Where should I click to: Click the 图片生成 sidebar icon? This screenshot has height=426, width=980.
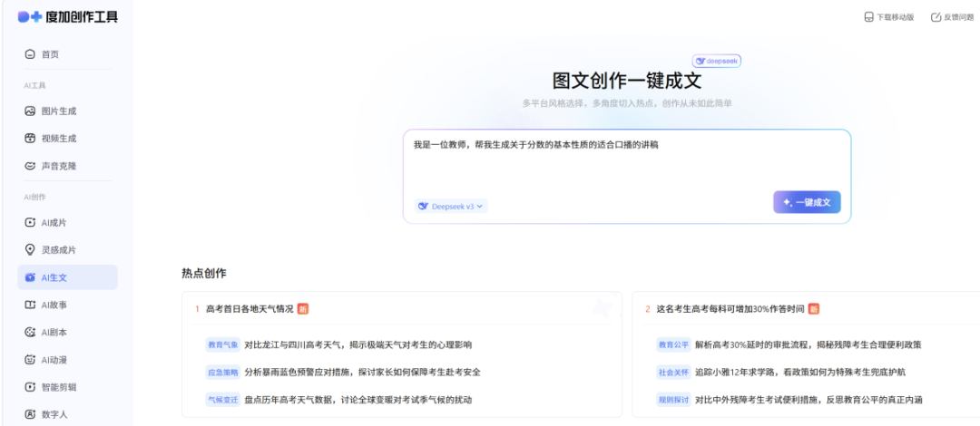(29, 111)
